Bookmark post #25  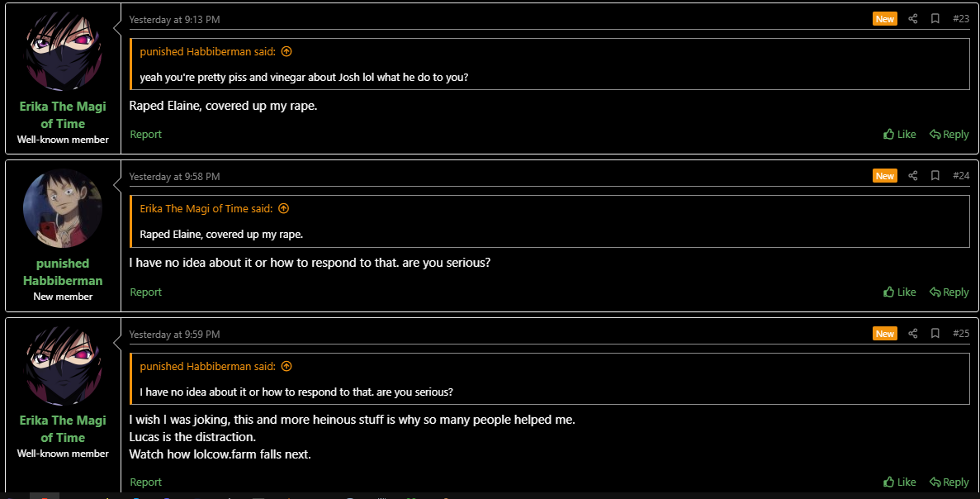[935, 333]
